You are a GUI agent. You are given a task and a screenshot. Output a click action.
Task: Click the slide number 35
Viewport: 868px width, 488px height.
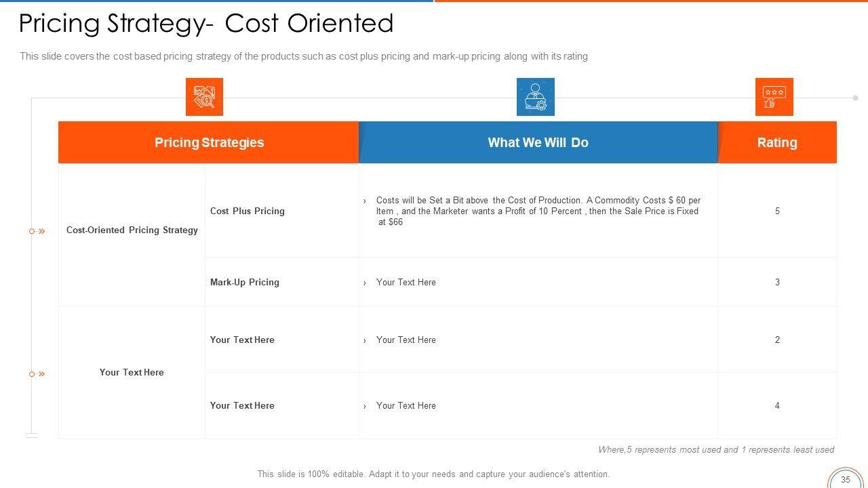tap(845, 480)
